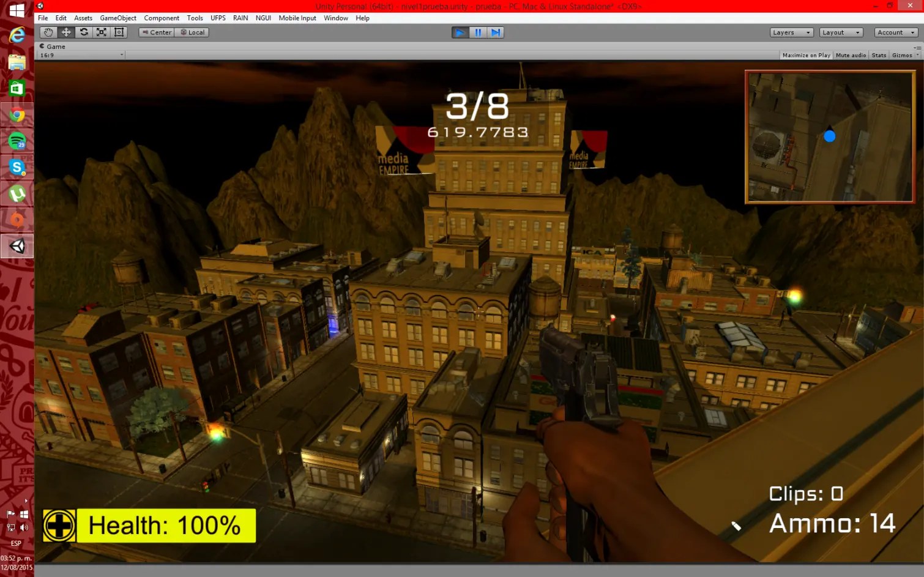
Task: Open the Help menu
Action: [x=362, y=18]
